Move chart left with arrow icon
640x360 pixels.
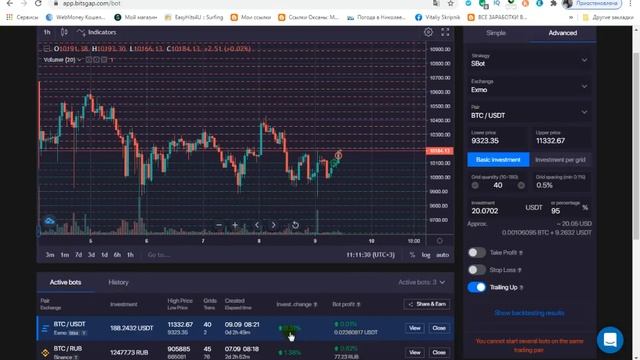(257, 225)
